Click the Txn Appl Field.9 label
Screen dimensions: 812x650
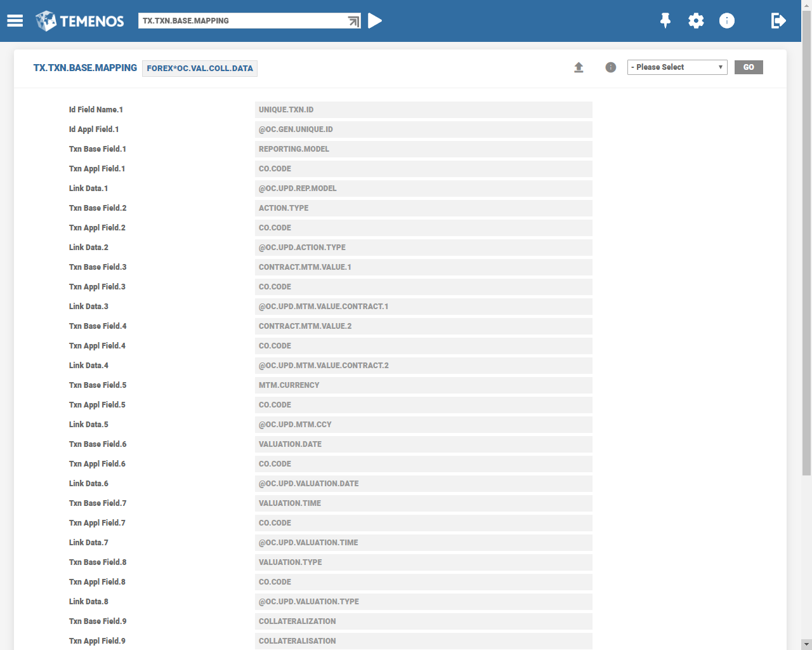coord(97,641)
